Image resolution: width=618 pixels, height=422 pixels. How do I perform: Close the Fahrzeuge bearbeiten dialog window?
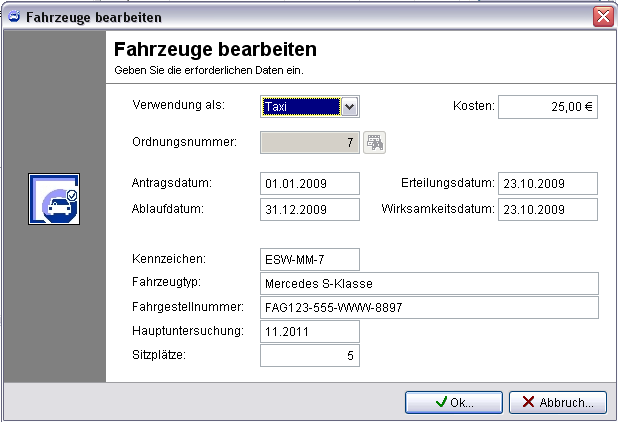[603, 17]
